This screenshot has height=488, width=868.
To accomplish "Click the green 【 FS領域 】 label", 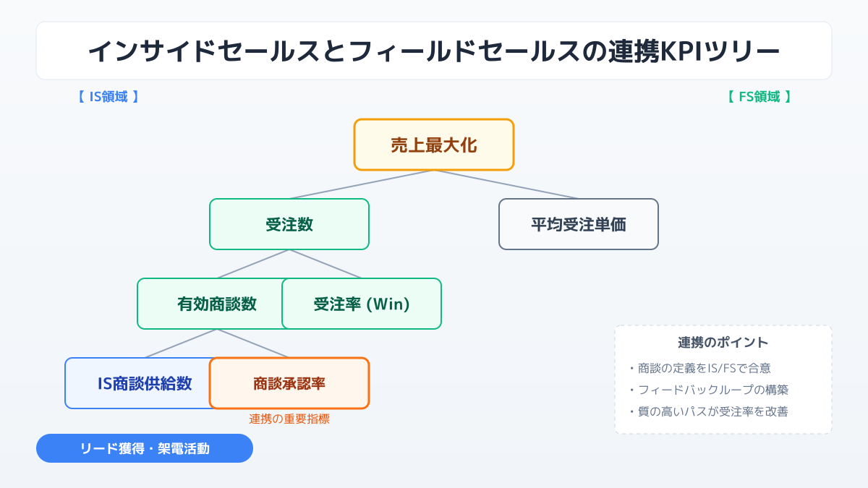I will [x=757, y=96].
